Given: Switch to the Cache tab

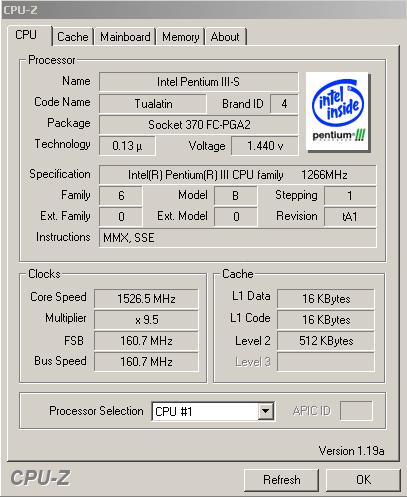Looking at the screenshot, I should tap(73, 37).
